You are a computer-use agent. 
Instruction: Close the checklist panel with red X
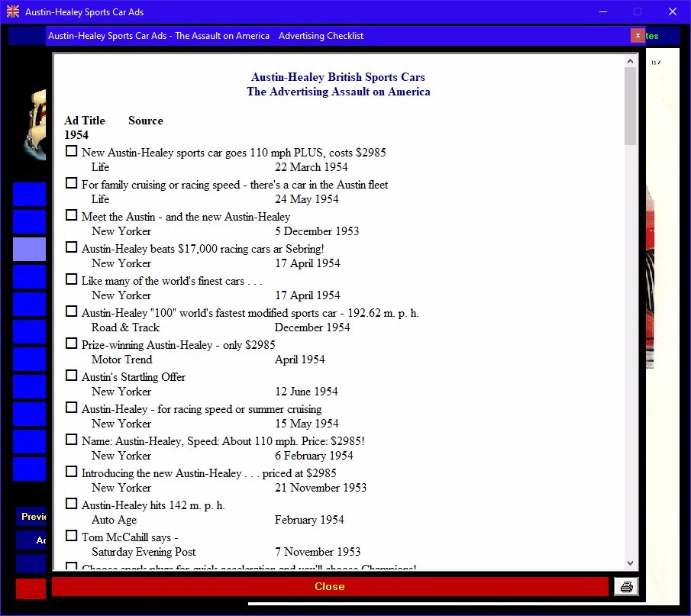[638, 36]
